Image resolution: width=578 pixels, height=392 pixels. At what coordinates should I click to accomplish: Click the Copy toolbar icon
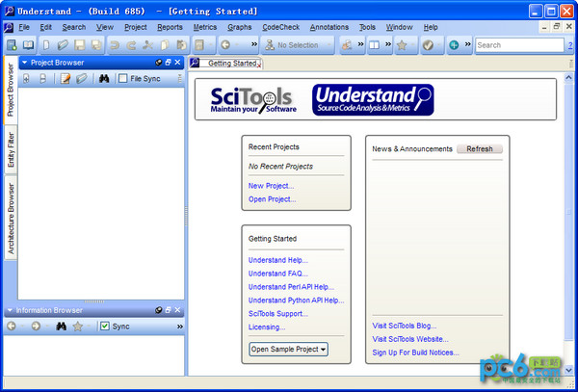[x=165, y=45]
